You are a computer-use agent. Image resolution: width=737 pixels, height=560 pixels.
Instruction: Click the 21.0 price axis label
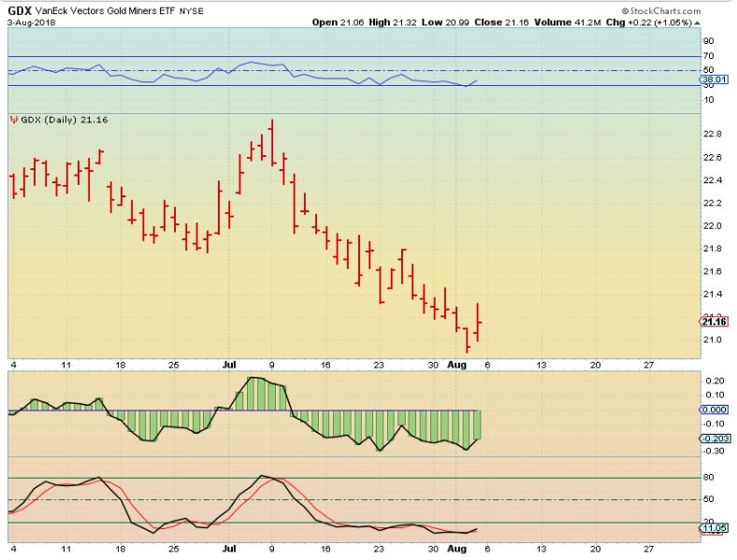(712, 339)
